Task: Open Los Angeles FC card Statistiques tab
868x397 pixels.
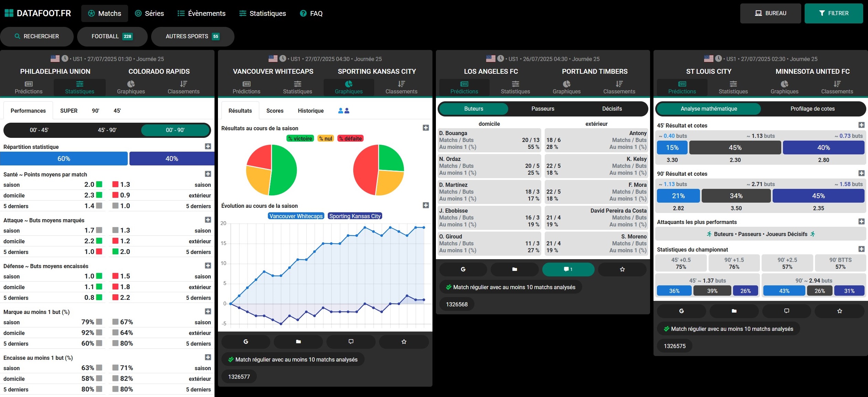Action: pyautogui.click(x=515, y=87)
